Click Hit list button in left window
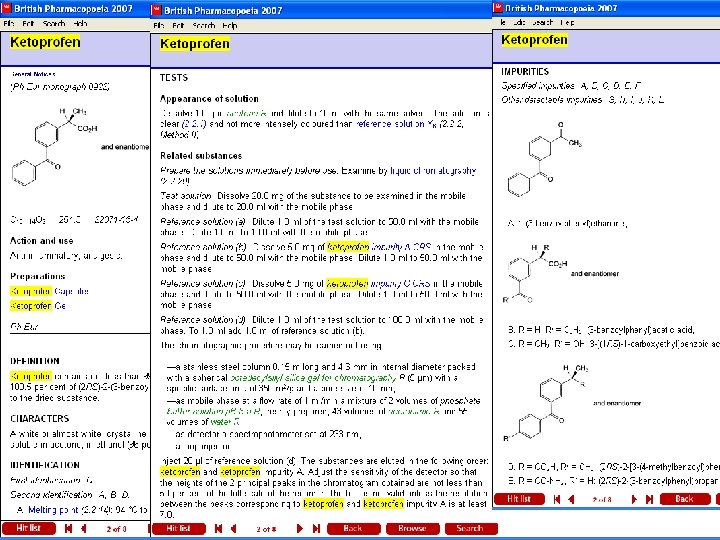 28,529
